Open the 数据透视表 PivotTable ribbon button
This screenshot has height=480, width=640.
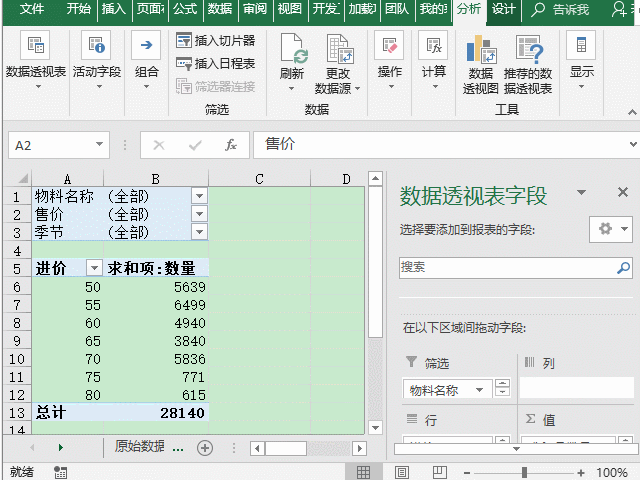coord(36,60)
